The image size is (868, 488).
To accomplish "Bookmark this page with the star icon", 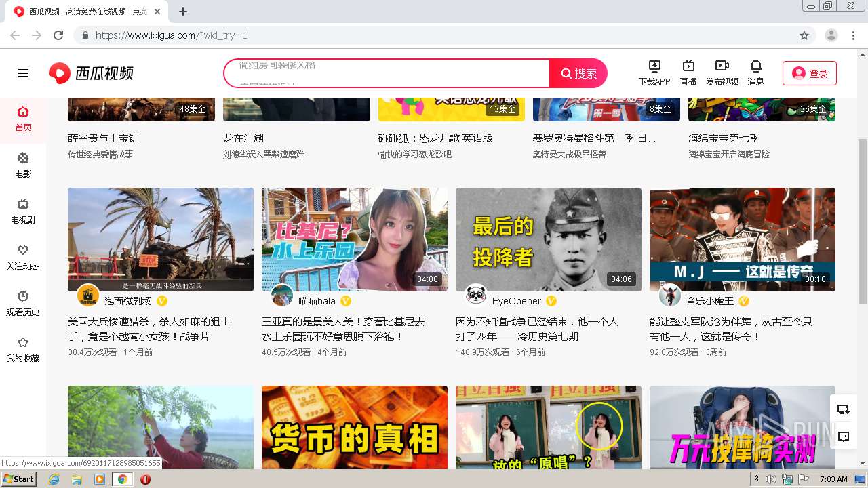I will click(804, 35).
